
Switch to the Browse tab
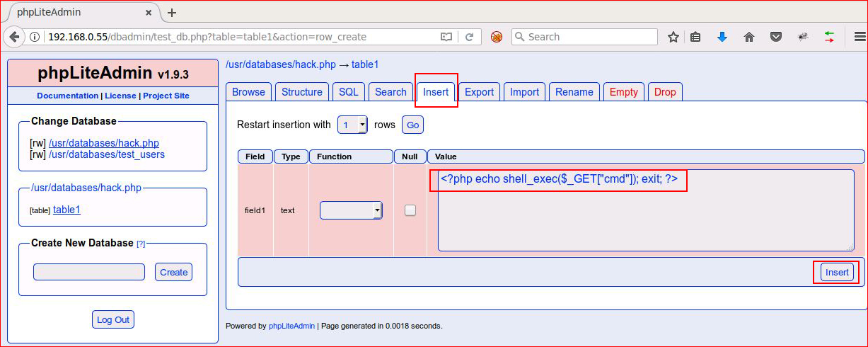[248, 92]
